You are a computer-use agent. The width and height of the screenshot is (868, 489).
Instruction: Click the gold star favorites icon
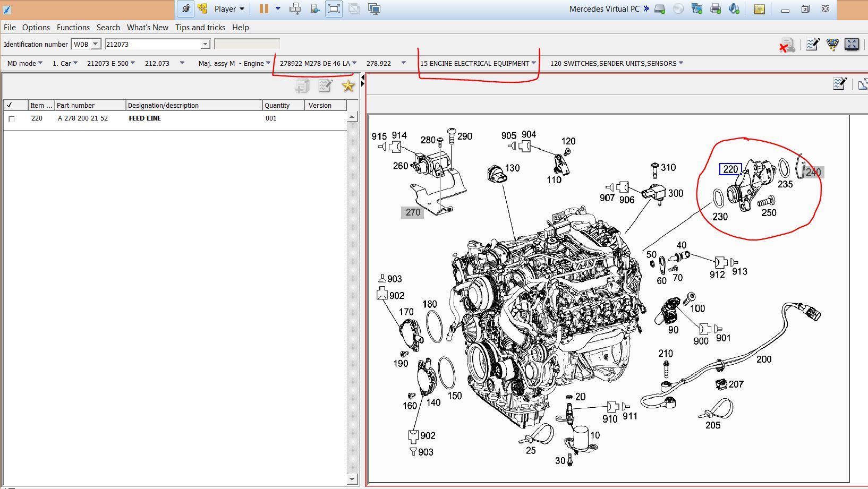pyautogui.click(x=348, y=86)
